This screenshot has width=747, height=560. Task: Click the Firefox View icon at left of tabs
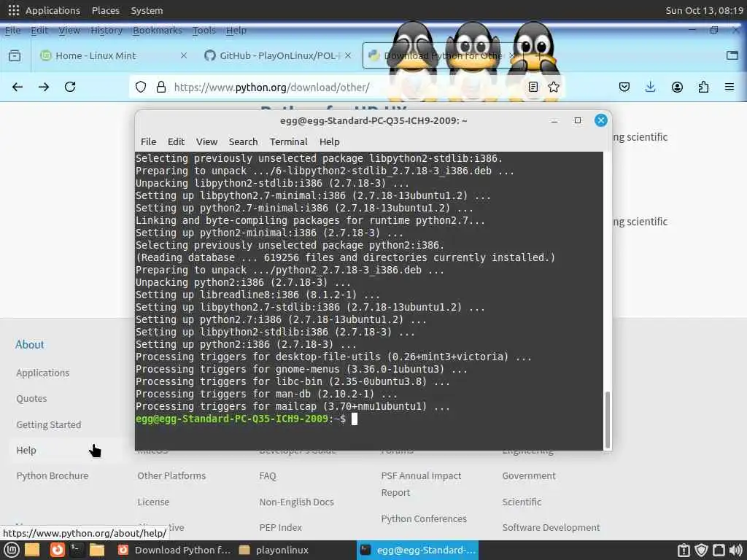pyautogui.click(x=15, y=55)
